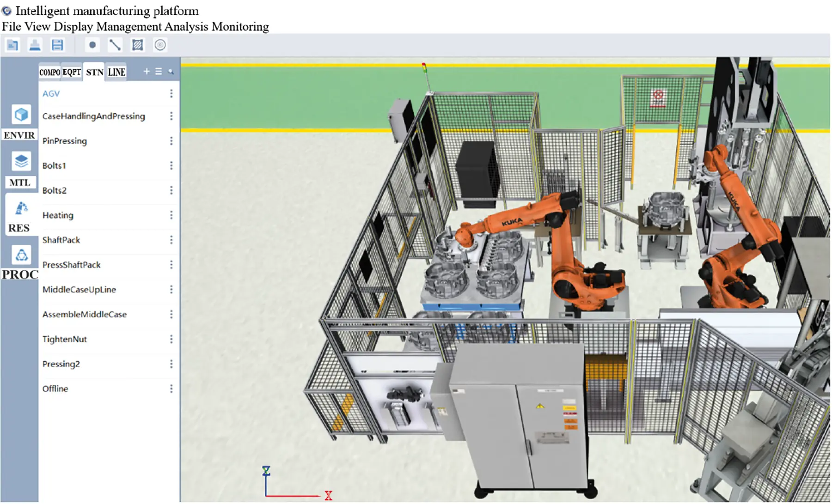Select the line/measure tool in the toolbar
The width and height of the screenshot is (832, 504).
[x=115, y=44]
